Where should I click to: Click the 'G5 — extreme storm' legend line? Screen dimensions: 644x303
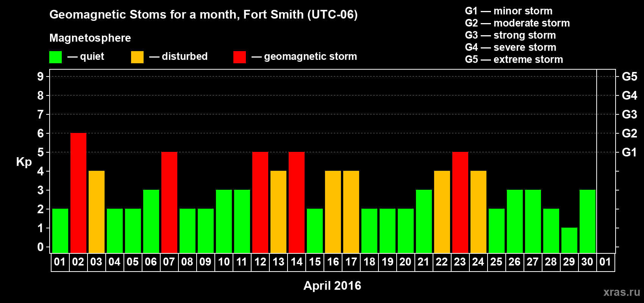pyautogui.click(x=514, y=59)
